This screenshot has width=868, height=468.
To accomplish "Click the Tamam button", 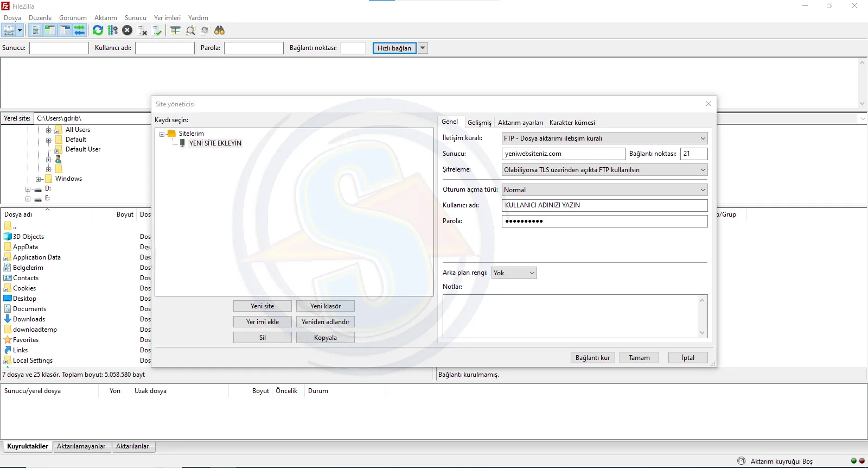I will coord(639,358).
